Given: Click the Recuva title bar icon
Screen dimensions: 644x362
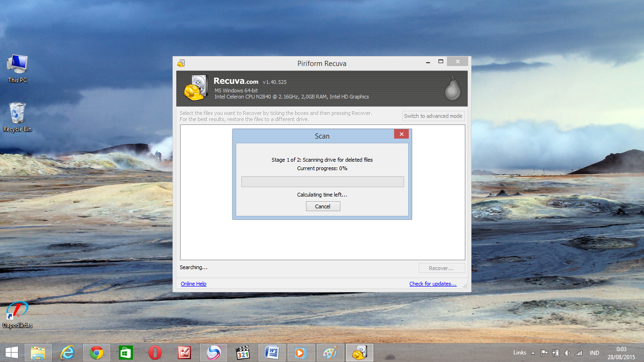Looking at the screenshot, I should click(x=181, y=63).
